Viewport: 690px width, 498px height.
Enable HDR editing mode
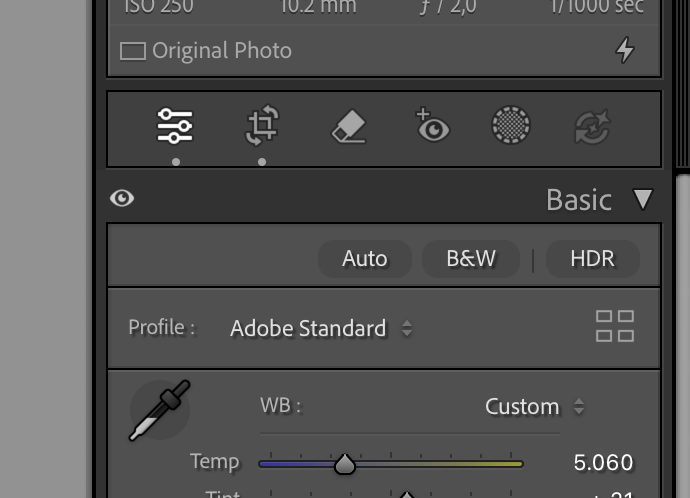[592, 259]
